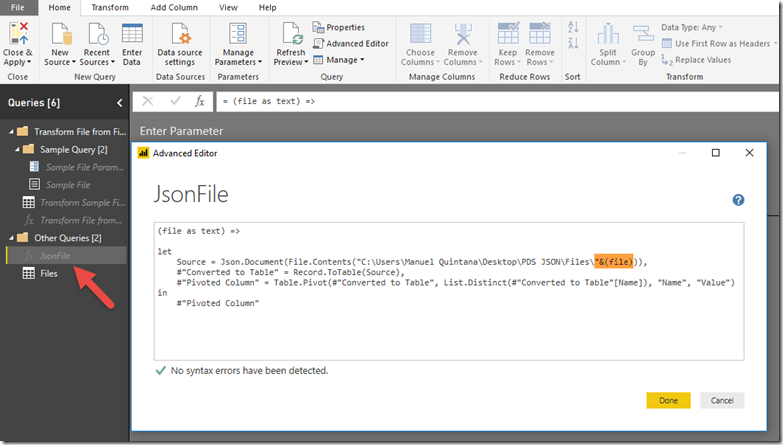Click the Enter Data table icon
783x445 pixels.
pyautogui.click(x=132, y=34)
